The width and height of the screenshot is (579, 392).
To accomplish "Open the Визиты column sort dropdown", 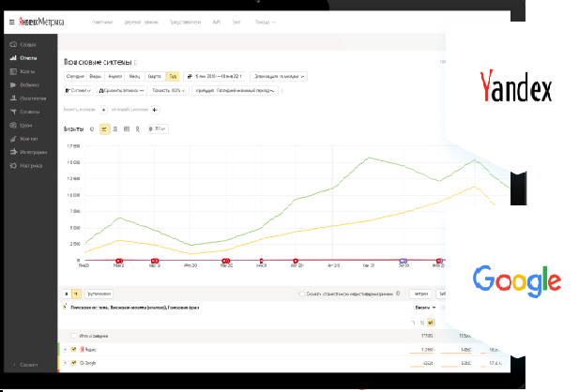I will [425, 308].
